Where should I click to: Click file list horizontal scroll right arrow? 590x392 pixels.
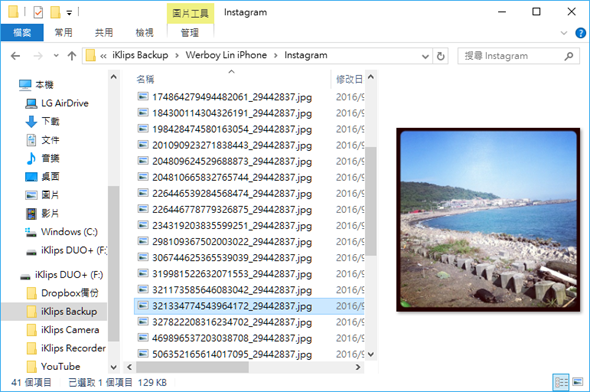click(358, 367)
